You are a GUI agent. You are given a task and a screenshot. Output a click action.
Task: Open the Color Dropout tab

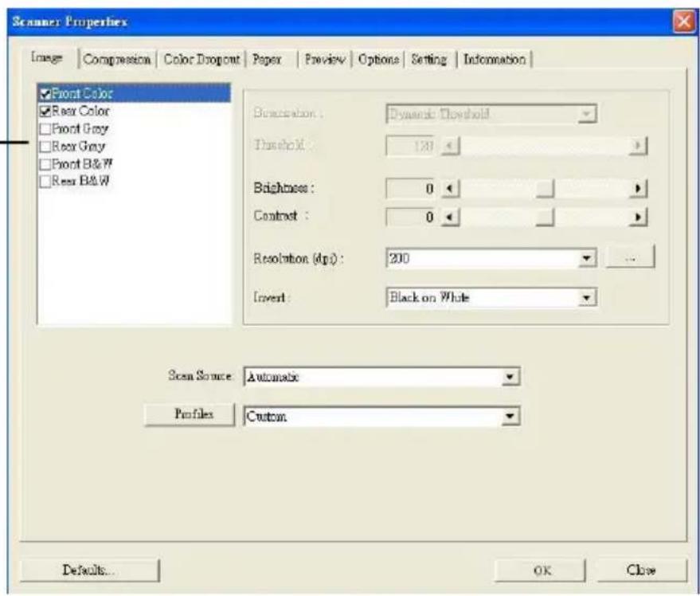click(201, 60)
